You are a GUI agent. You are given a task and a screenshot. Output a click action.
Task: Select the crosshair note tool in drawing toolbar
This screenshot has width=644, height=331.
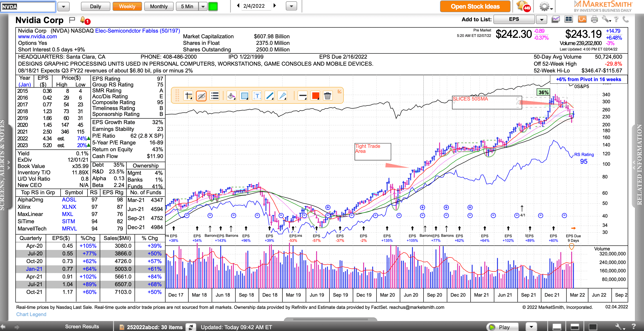(188, 96)
